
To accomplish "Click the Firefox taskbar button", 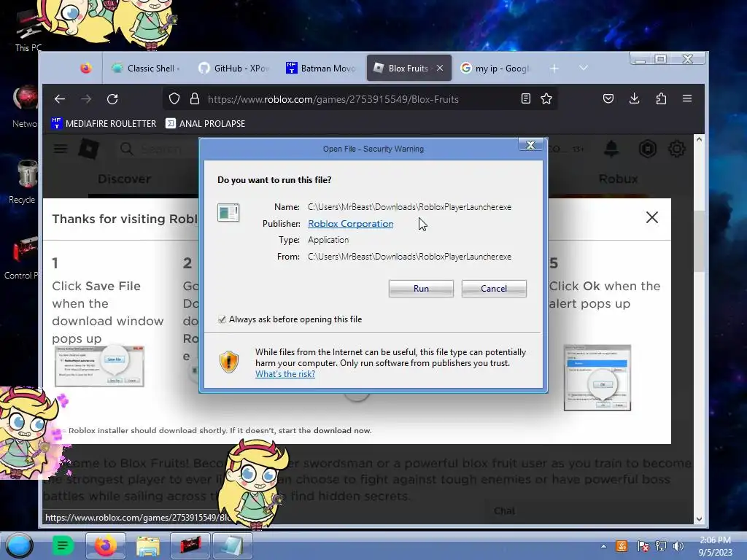I will 105,545.
